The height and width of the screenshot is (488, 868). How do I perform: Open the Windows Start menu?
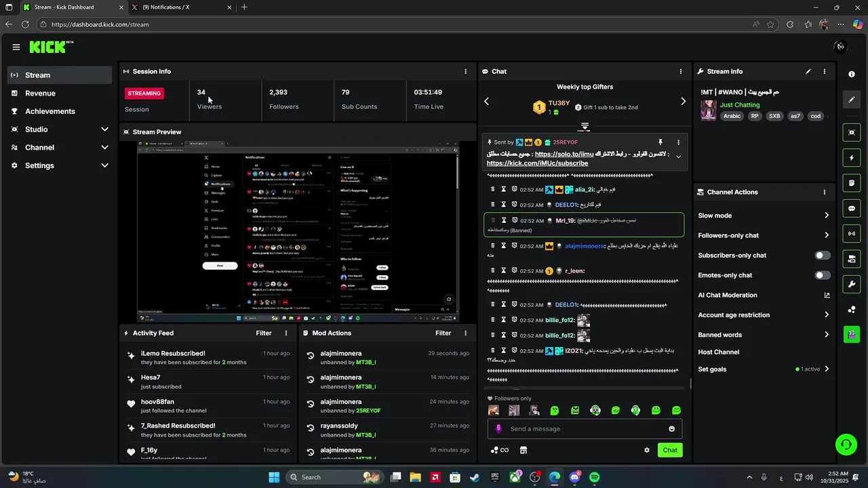click(274, 477)
